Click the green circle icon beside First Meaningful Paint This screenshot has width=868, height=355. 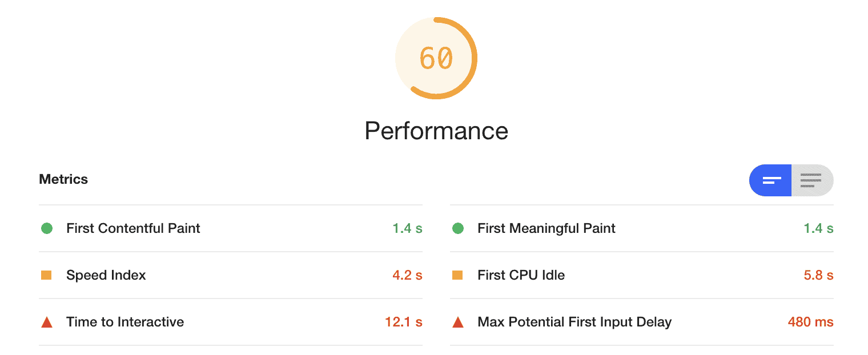pos(459,228)
